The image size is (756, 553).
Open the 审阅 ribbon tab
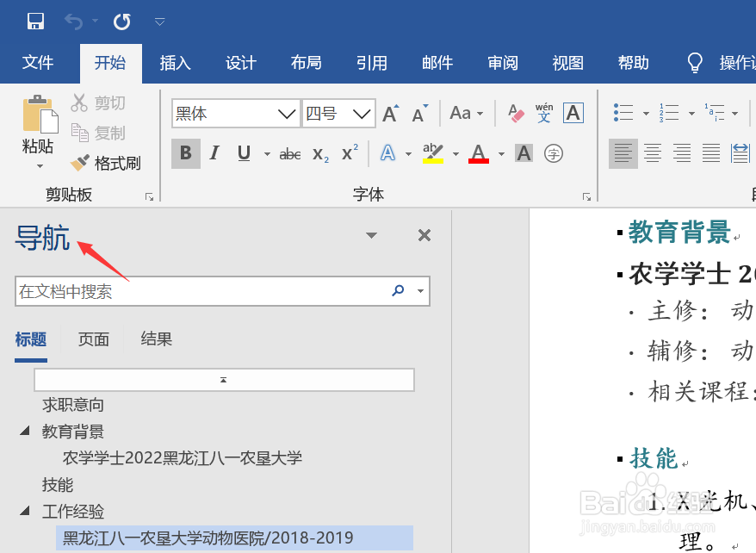coord(501,62)
